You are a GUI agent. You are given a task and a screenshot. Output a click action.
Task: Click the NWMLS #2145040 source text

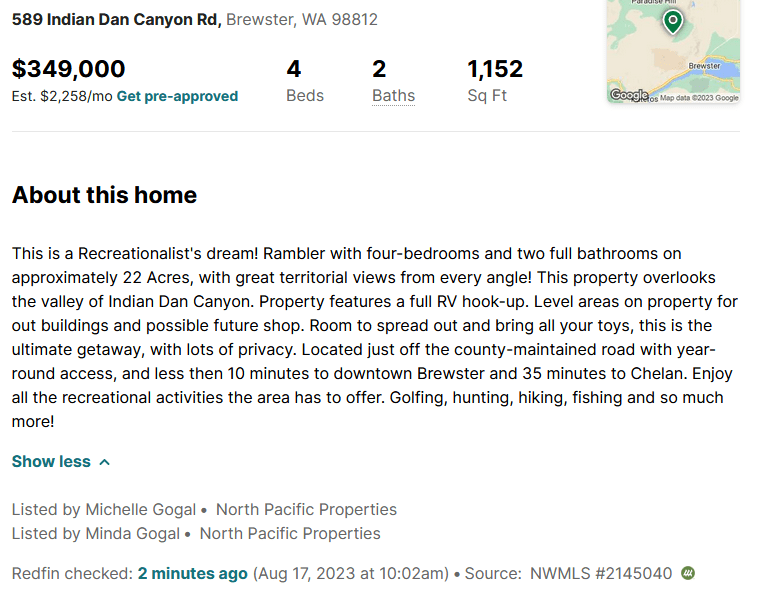(x=600, y=574)
